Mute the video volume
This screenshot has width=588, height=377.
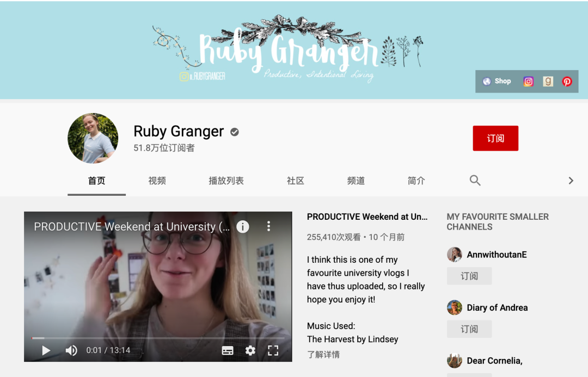[71, 350]
